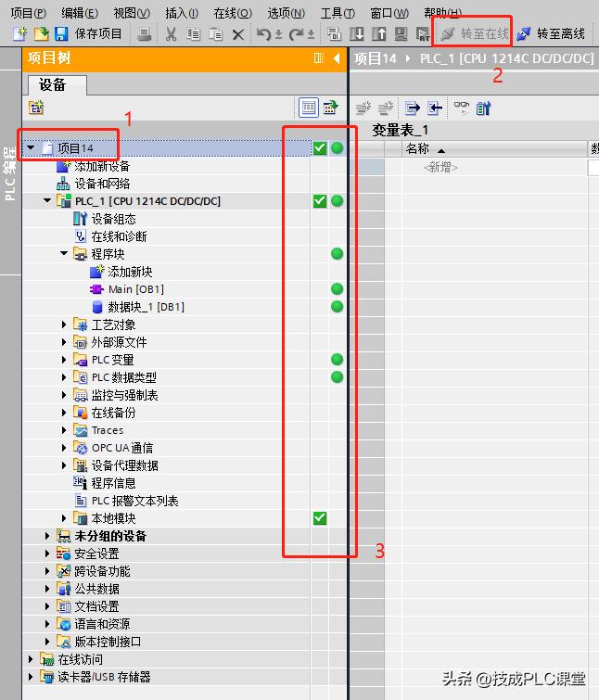Click the project tree collapse-panel icon
The width and height of the screenshot is (599, 700).
[319, 58]
